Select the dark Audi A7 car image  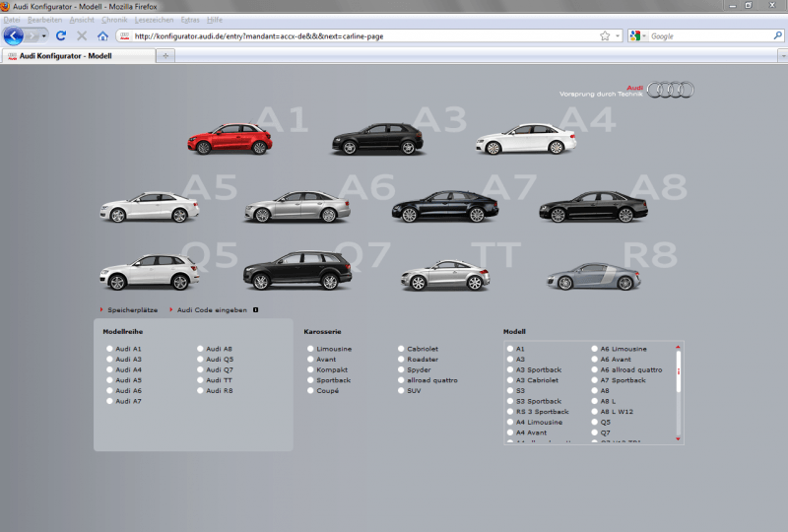click(445, 206)
